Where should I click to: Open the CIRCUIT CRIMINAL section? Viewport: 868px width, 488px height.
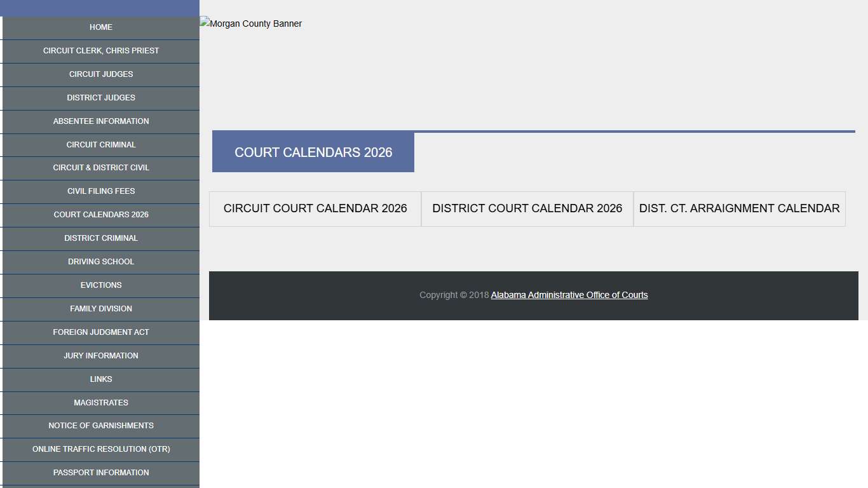[100, 145]
